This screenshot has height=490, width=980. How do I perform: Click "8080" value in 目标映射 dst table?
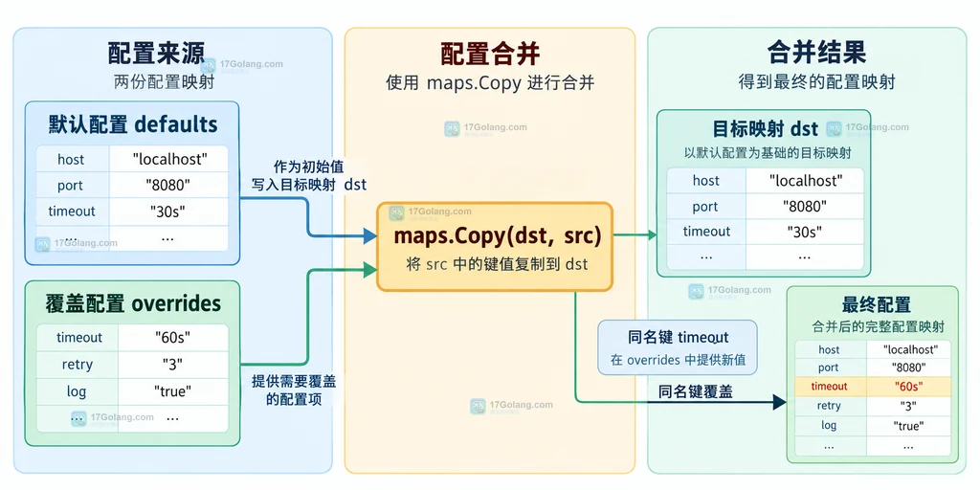click(x=804, y=206)
